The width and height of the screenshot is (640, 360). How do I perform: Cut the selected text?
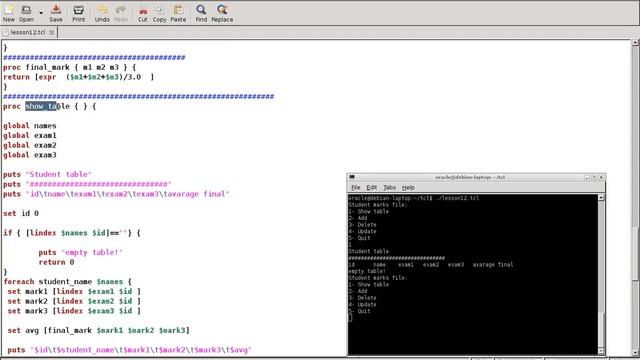[142, 13]
